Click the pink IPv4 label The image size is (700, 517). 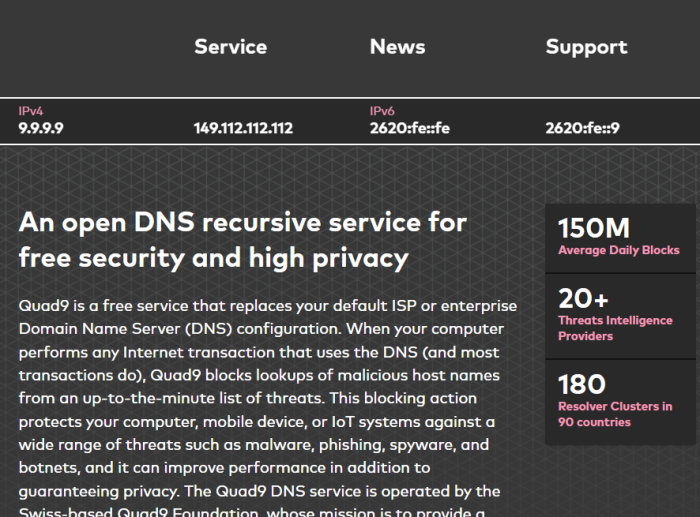pos(31,111)
